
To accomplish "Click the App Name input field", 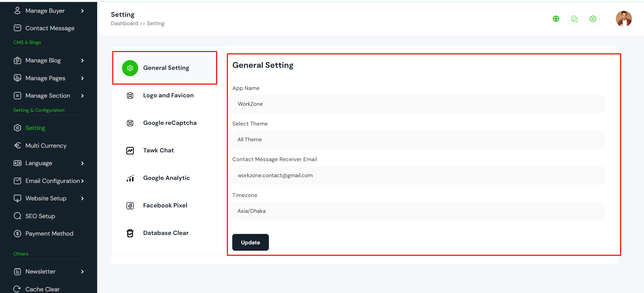I will 418,104.
